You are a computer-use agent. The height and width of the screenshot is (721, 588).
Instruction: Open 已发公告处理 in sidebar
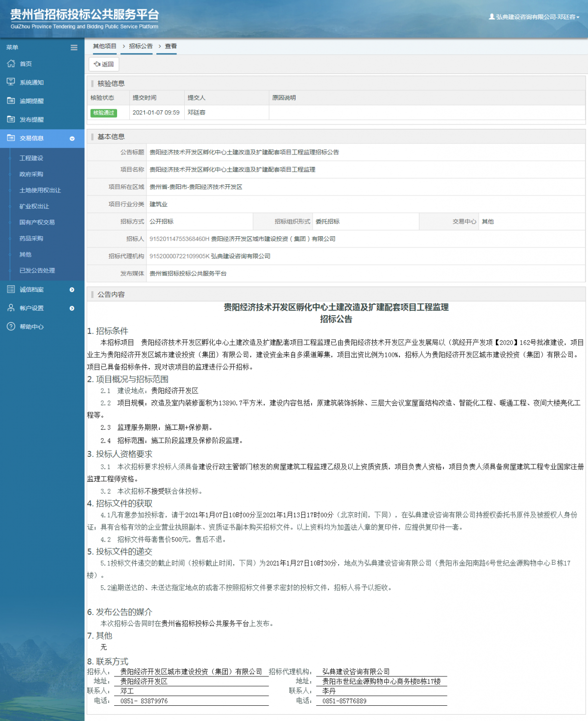[37, 271]
